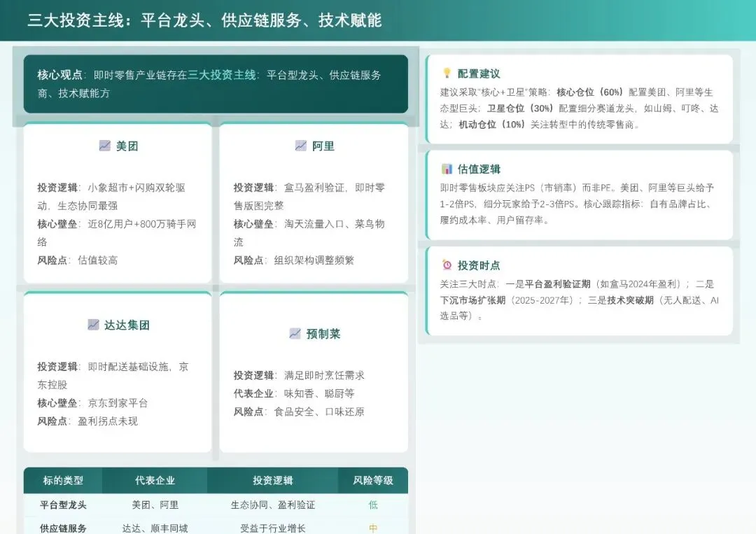Click the 核心观点 label in the dark banner

tap(59, 75)
